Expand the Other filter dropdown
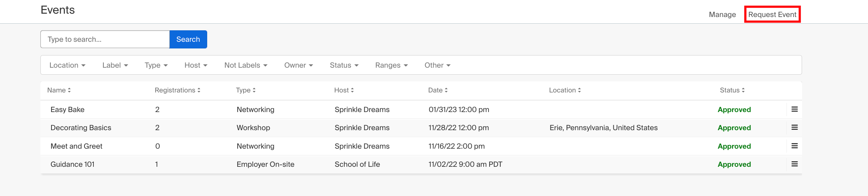 pos(437,65)
